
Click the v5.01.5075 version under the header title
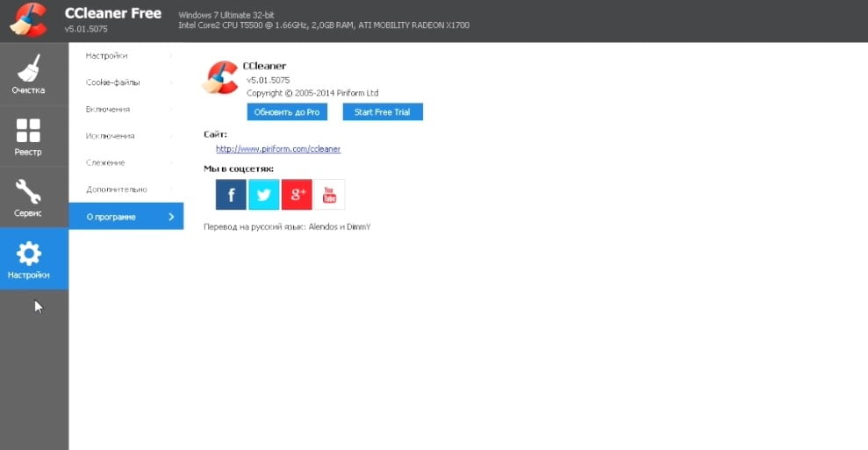pyautogui.click(x=86, y=29)
